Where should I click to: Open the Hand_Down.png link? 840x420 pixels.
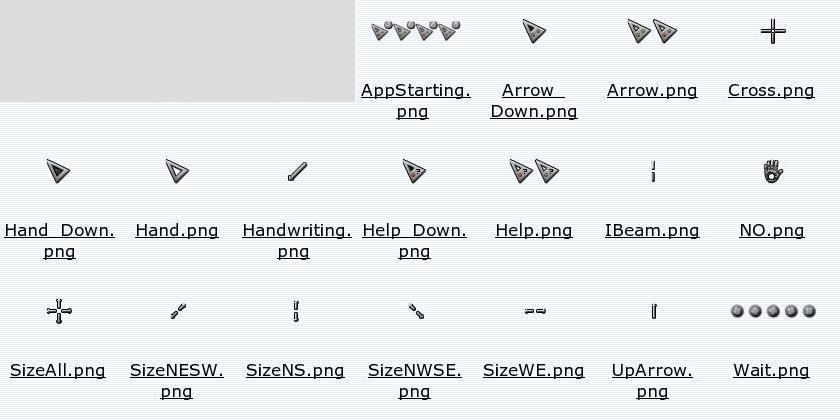pyautogui.click(x=59, y=241)
